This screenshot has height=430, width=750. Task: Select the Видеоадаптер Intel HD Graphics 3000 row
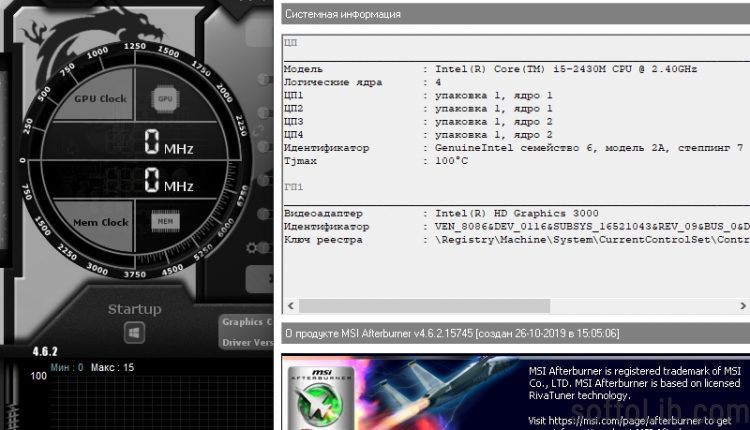(441, 213)
